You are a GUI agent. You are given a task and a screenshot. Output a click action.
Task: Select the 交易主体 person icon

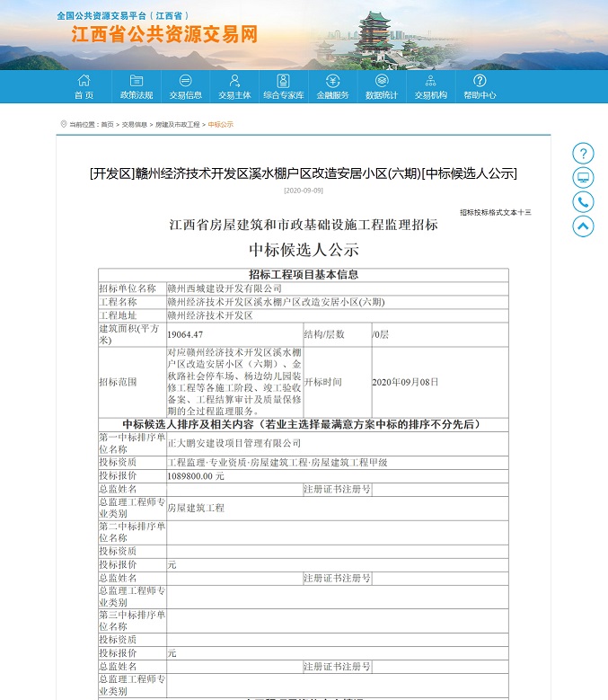click(234, 80)
